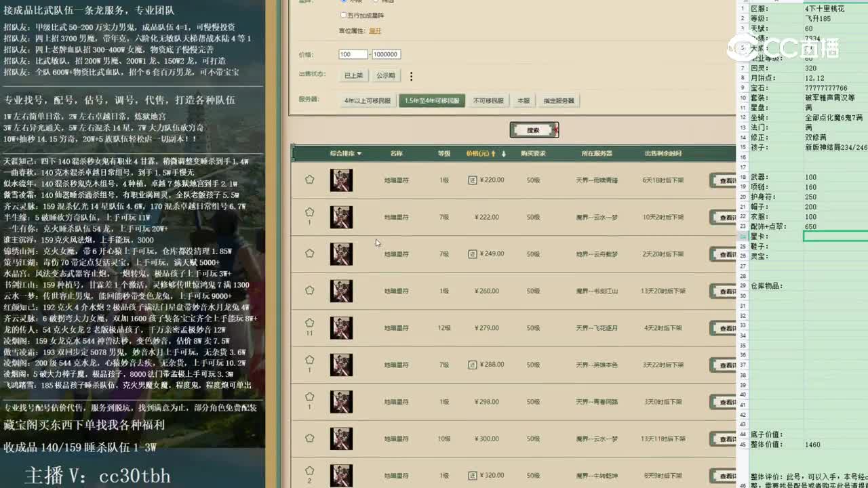Enable the 五行加成星阵 checkbox

345,14
